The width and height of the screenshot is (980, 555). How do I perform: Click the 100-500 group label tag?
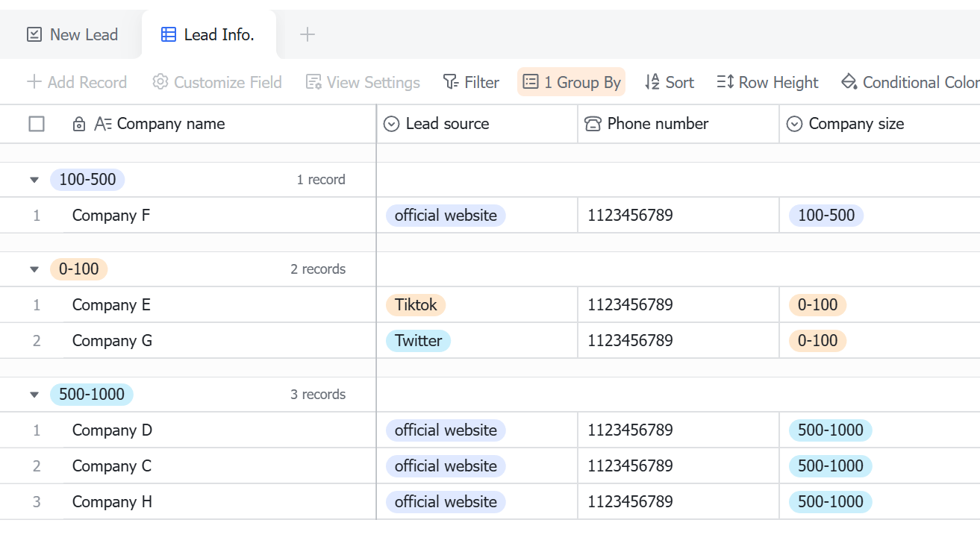click(87, 179)
